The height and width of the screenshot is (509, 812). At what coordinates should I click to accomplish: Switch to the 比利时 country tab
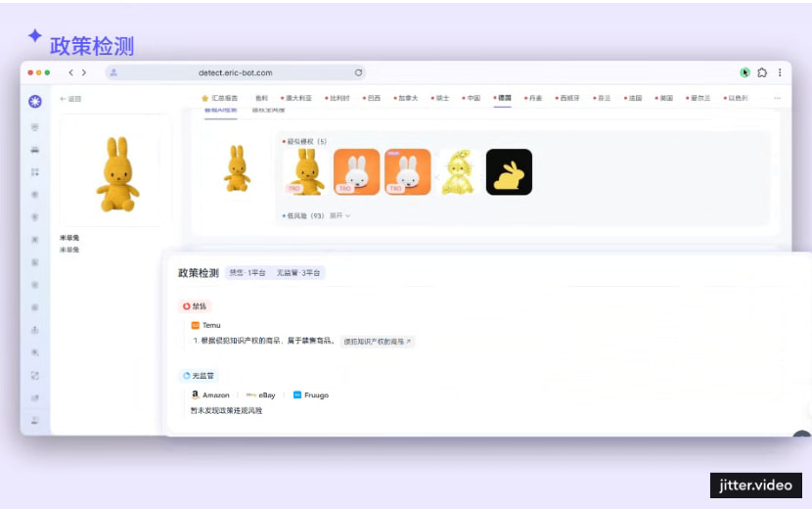338,98
